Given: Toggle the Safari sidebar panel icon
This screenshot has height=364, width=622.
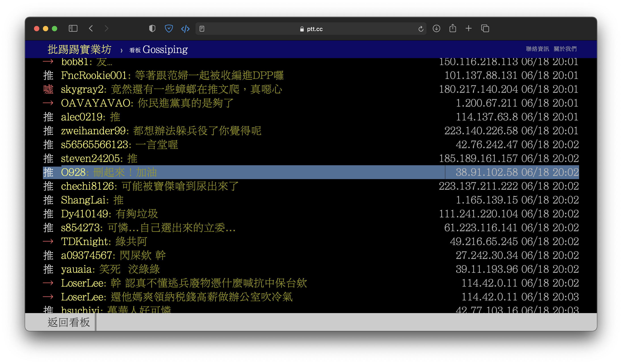Looking at the screenshot, I should tap(73, 29).
